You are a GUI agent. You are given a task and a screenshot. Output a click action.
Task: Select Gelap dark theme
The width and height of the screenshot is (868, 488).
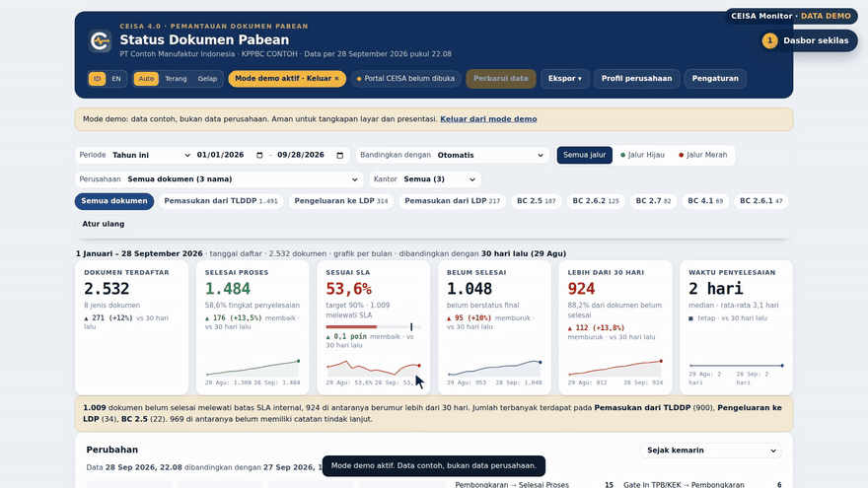(x=207, y=79)
